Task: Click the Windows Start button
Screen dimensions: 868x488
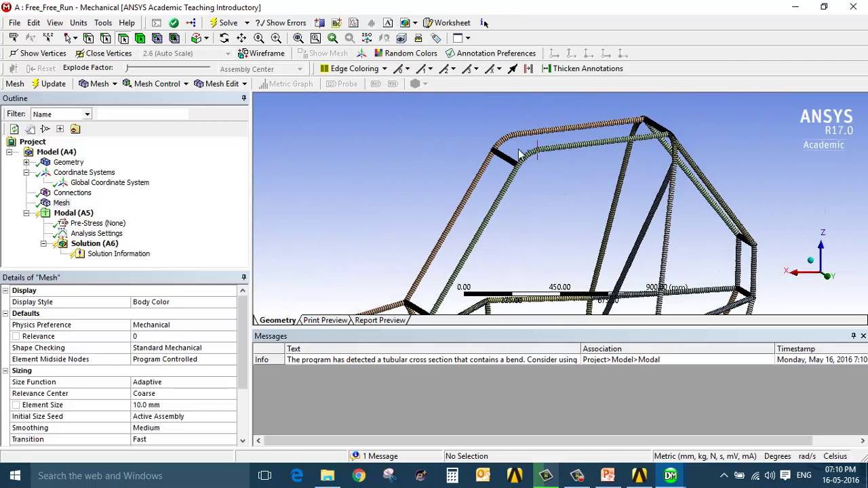Action: pyautogui.click(x=15, y=475)
